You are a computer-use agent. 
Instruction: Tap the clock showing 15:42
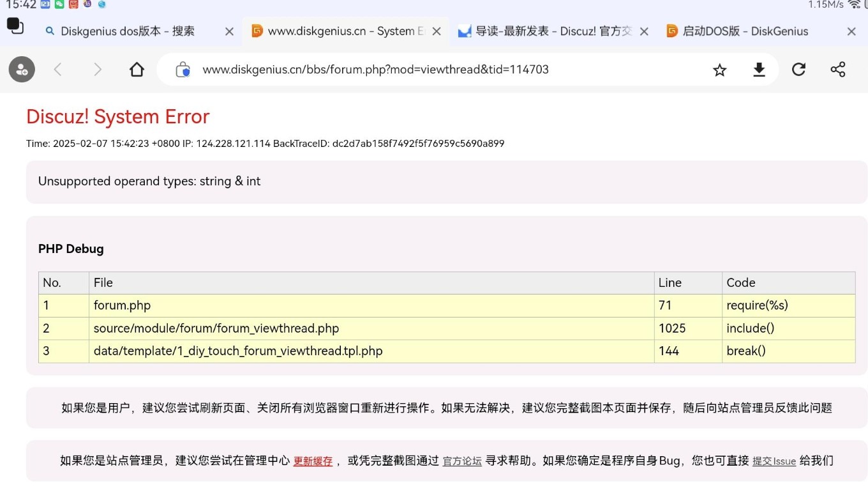(20, 4)
